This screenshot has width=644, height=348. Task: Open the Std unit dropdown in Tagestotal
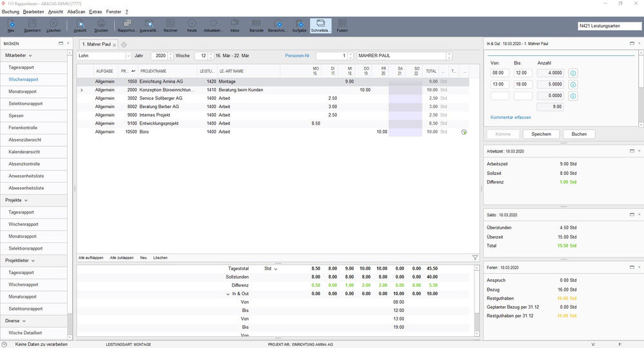pyautogui.click(x=276, y=269)
